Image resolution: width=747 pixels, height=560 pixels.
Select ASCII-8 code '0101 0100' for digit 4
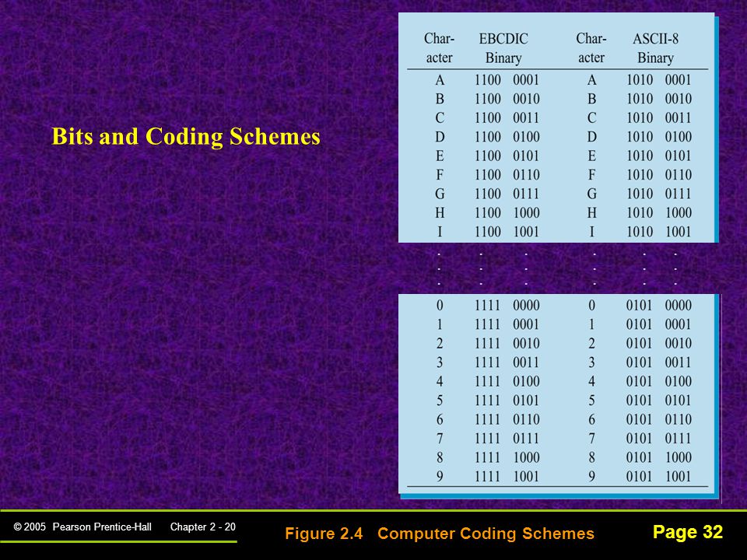(x=659, y=381)
